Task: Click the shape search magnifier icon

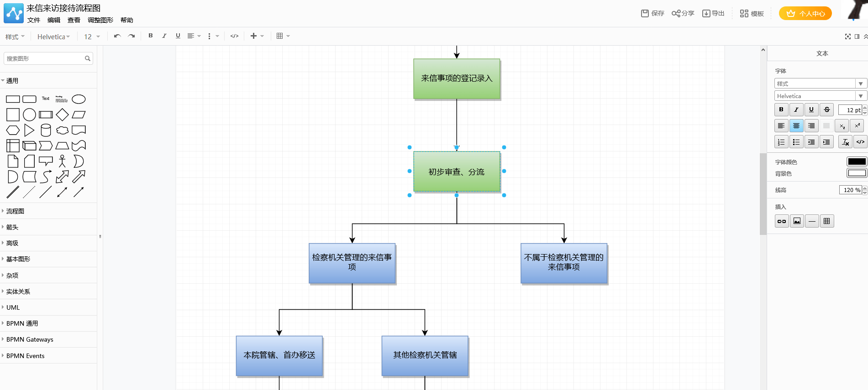Action: point(88,58)
